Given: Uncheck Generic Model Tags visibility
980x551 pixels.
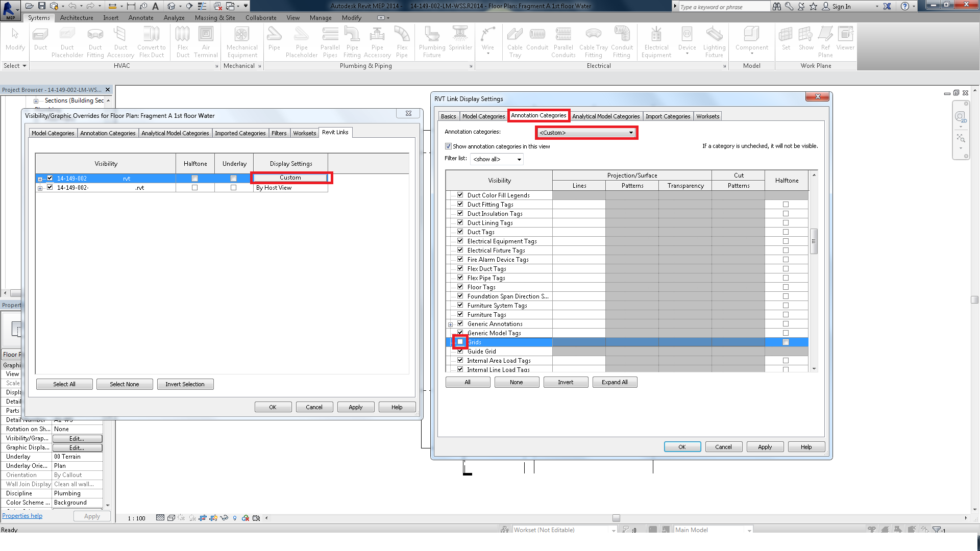Looking at the screenshot, I should click(460, 332).
